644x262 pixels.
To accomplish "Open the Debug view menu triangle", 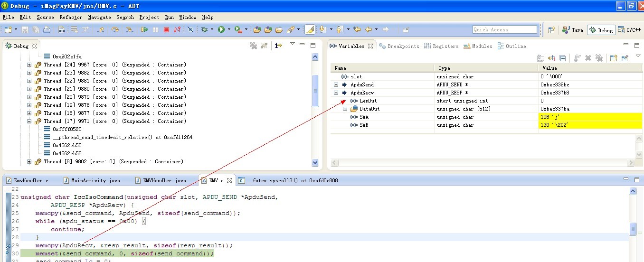I will click(x=293, y=44).
